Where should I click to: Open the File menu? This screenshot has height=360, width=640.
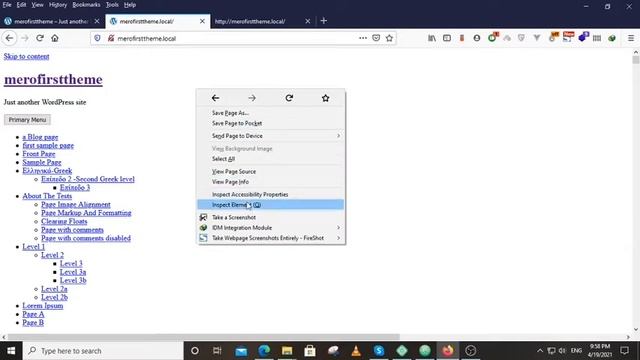(x=7, y=5)
